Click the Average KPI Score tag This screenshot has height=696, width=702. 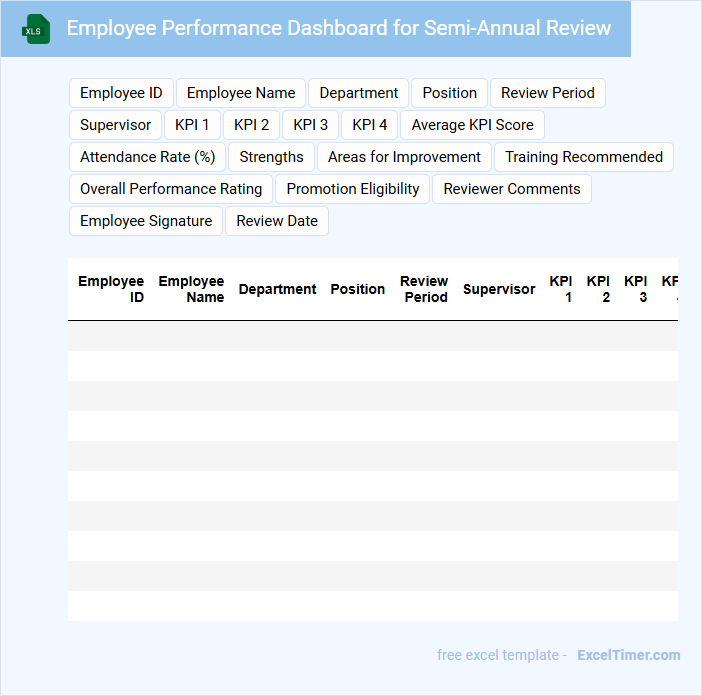(x=472, y=125)
